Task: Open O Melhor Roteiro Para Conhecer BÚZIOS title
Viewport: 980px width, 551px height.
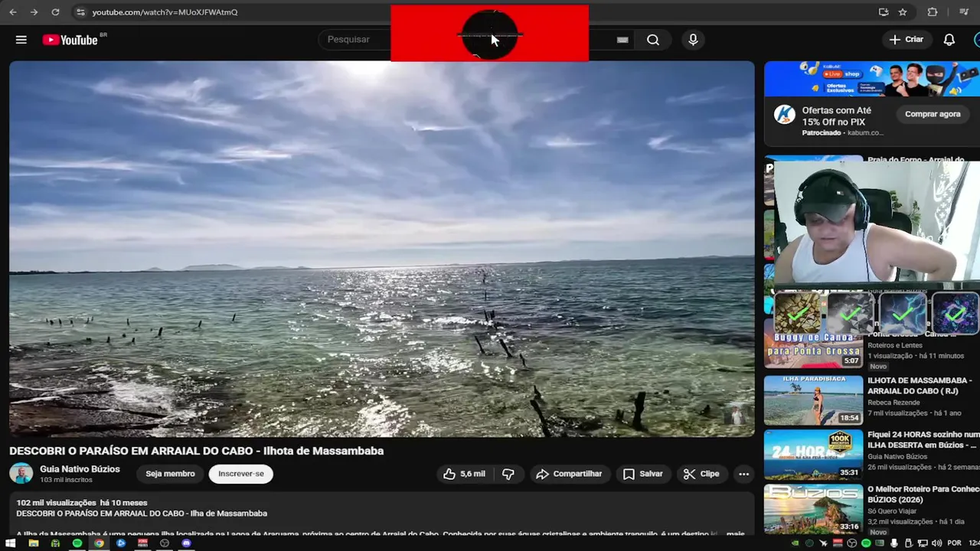Action: pos(923,494)
